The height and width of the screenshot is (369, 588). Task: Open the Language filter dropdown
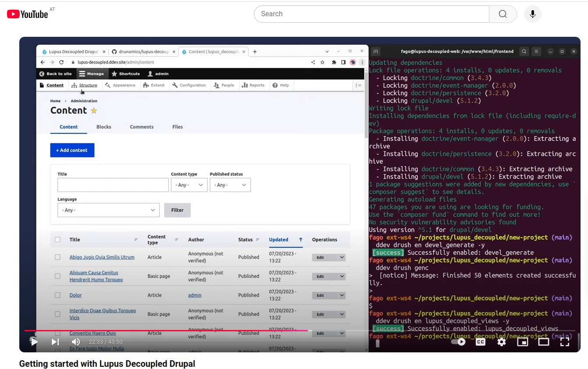point(108,210)
